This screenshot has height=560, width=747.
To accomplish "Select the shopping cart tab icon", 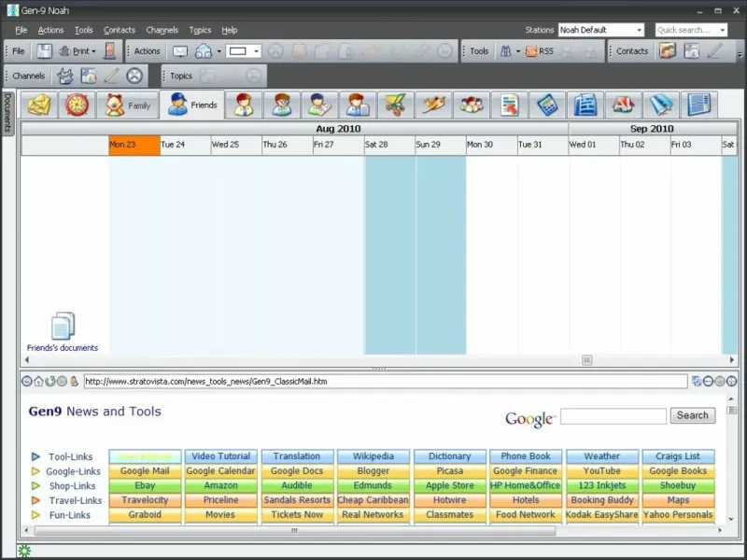I will tap(395, 105).
